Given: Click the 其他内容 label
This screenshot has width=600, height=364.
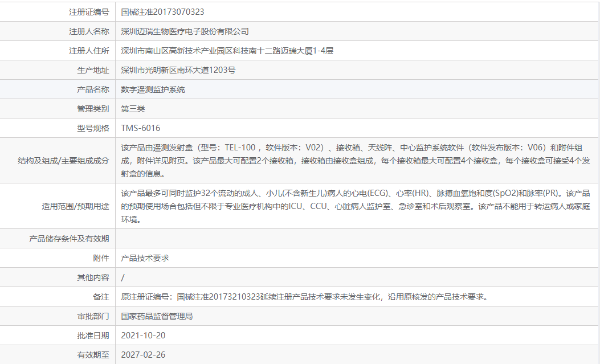Looking at the screenshot, I should tap(93, 277).
